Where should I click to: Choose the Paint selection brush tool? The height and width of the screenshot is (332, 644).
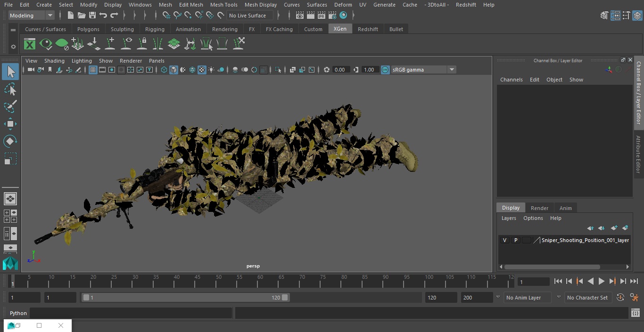(x=10, y=106)
